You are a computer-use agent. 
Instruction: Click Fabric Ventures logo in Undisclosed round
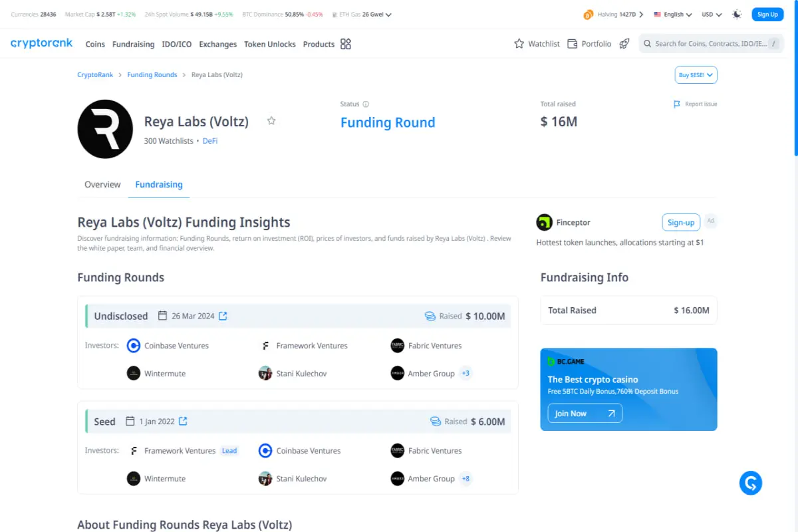point(398,346)
